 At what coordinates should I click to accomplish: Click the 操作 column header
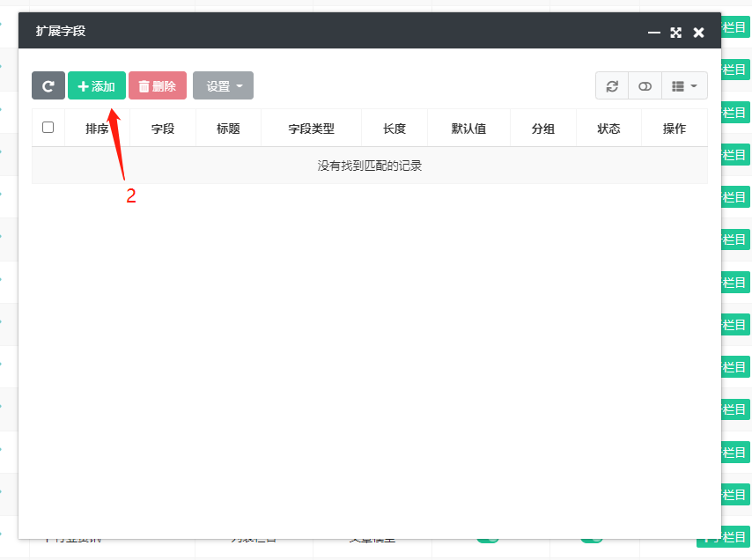click(675, 129)
